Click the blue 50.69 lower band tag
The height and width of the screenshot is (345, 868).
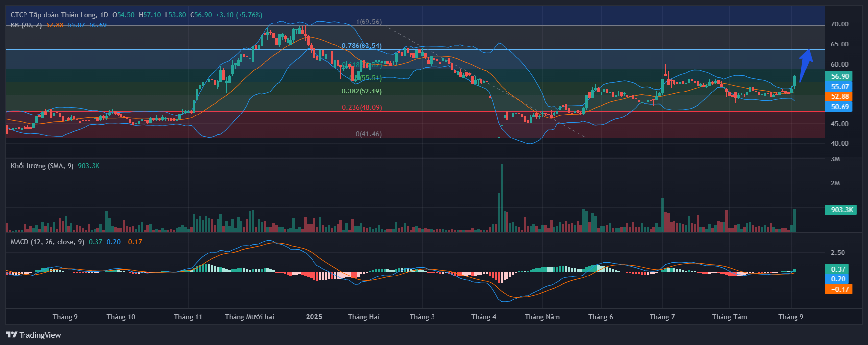tap(839, 107)
